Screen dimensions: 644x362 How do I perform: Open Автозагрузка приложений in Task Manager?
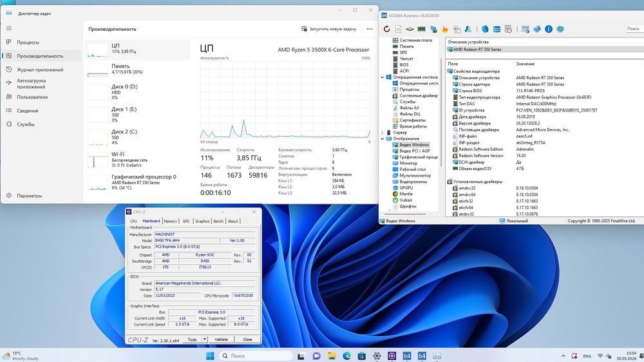click(41, 84)
